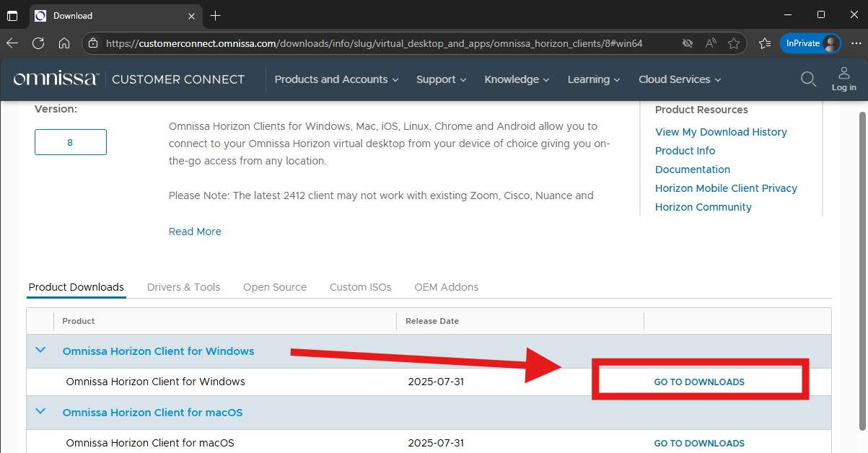Viewport: 868px width, 453px height.
Task: Open the browser home page icon
Action: (x=64, y=43)
